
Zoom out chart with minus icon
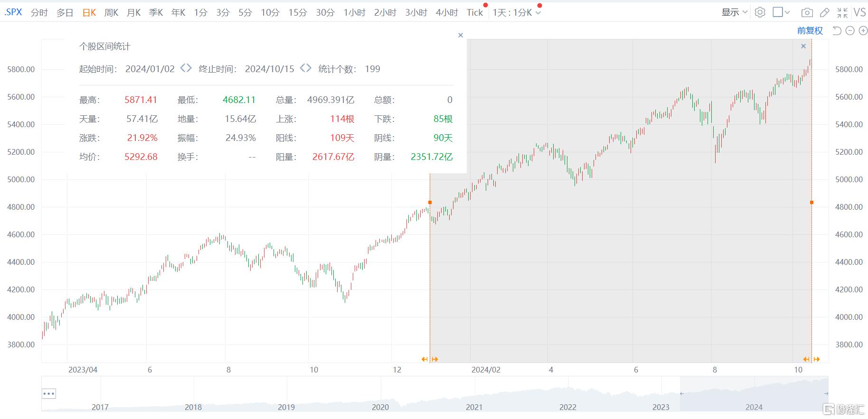(850, 31)
